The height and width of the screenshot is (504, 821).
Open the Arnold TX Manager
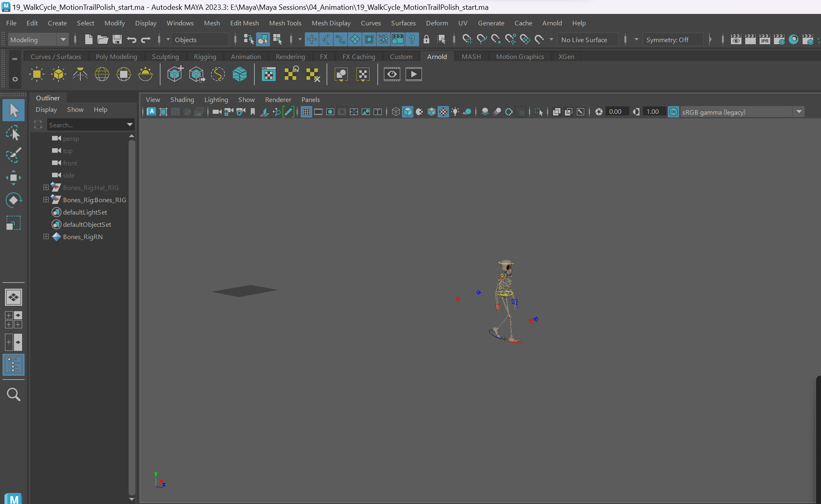(269, 74)
